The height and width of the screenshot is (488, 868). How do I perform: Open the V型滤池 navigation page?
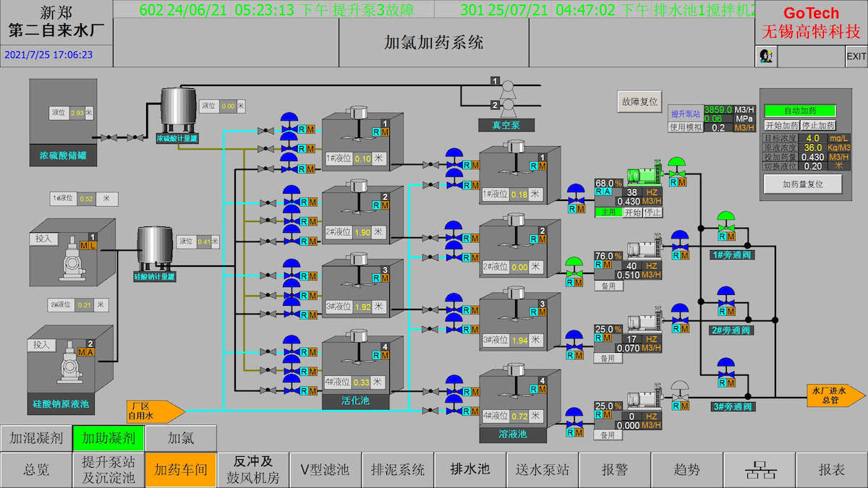pos(325,470)
